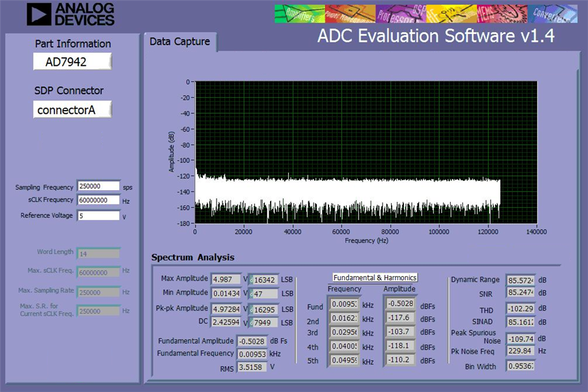
Task: Toggle radix indicator on Max Amplitude LSB
Action: pyautogui.click(x=251, y=280)
